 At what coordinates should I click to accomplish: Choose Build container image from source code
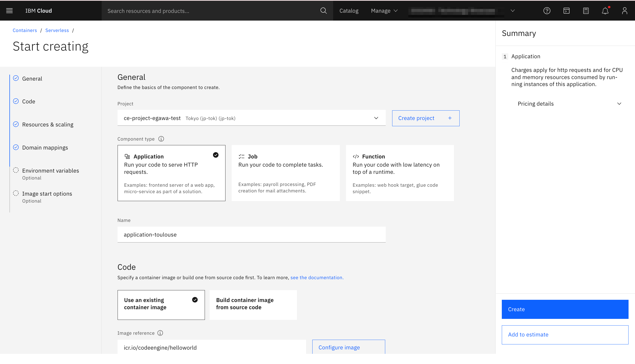(253, 304)
